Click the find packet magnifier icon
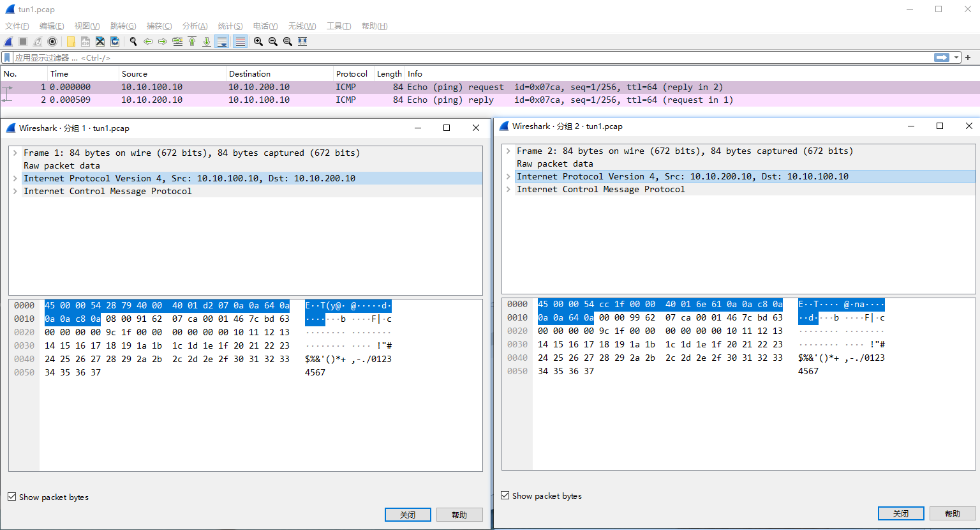The image size is (980, 530). 133,42
